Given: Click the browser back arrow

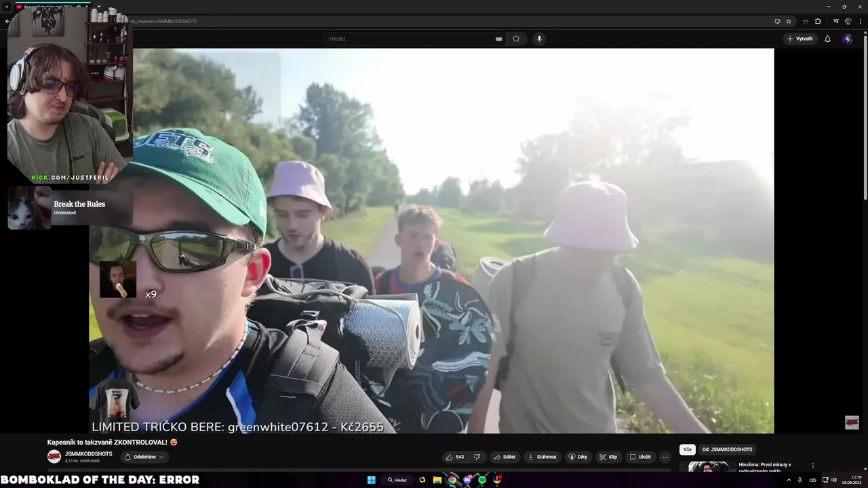Looking at the screenshot, I should (7, 21).
